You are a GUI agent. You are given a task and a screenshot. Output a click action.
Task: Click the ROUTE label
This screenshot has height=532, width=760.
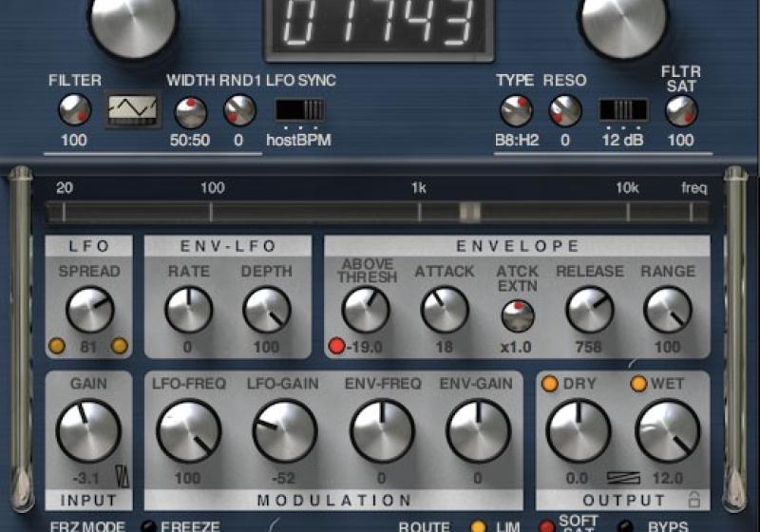pyautogui.click(x=424, y=526)
